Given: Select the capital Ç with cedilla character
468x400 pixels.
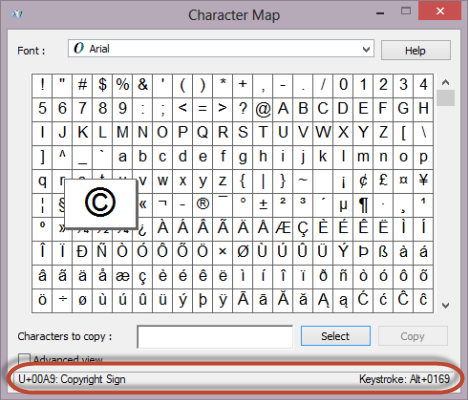Looking at the screenshot, I should click(x=303, y=228).
